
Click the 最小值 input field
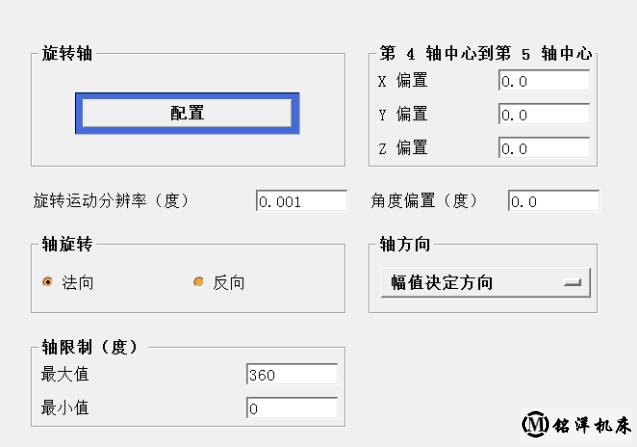pos(291,408)
